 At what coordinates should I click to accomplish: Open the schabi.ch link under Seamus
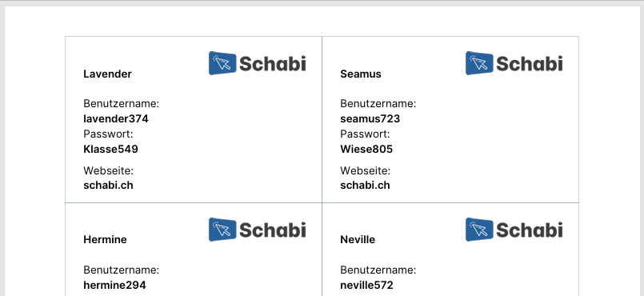[365, 185]
